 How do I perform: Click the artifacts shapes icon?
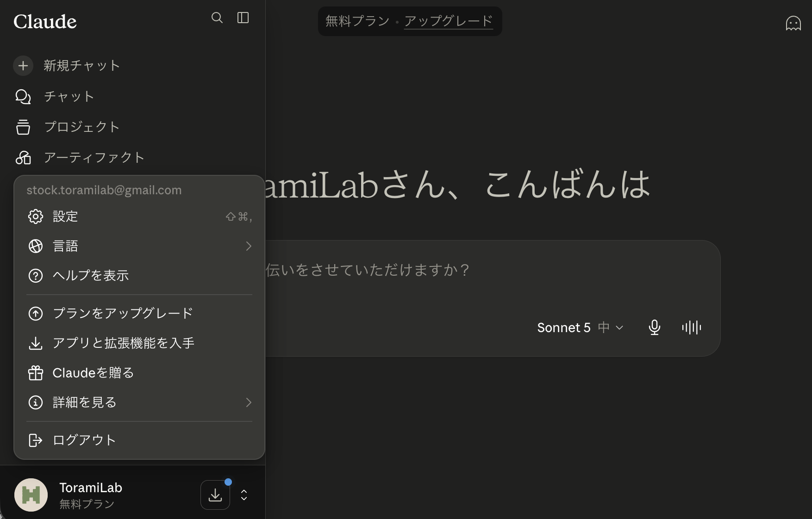pos(23,158)
